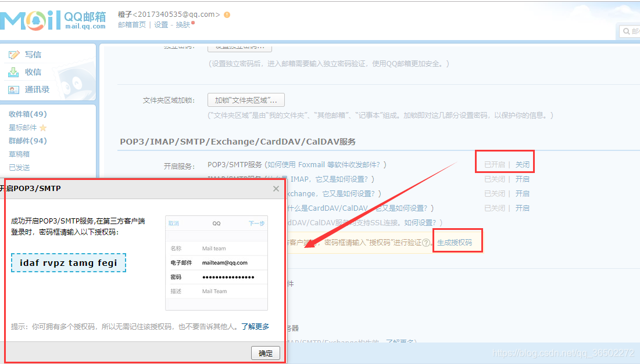Click the search magnifier icon at top right

(627, 31)
